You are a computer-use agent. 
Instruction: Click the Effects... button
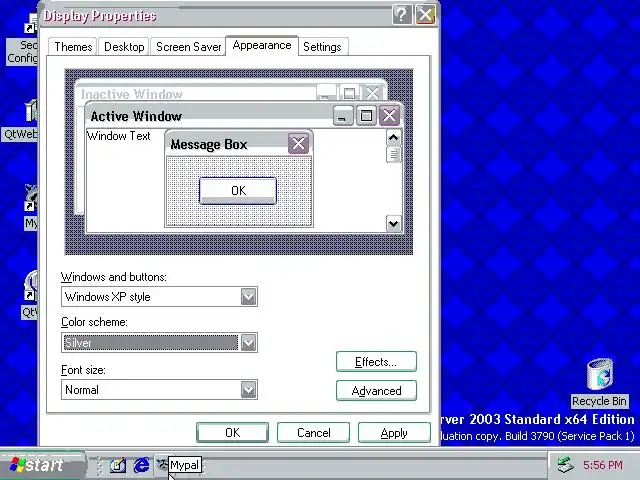tap(376, 362)
